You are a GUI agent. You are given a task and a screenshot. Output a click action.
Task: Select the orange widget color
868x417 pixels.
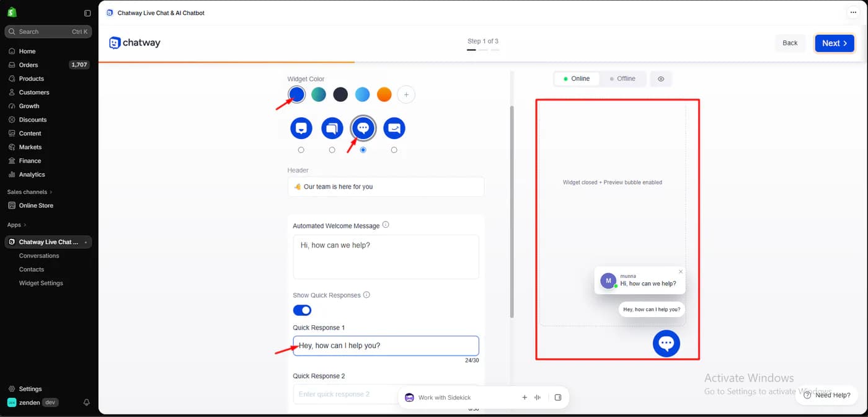point(384,94)
